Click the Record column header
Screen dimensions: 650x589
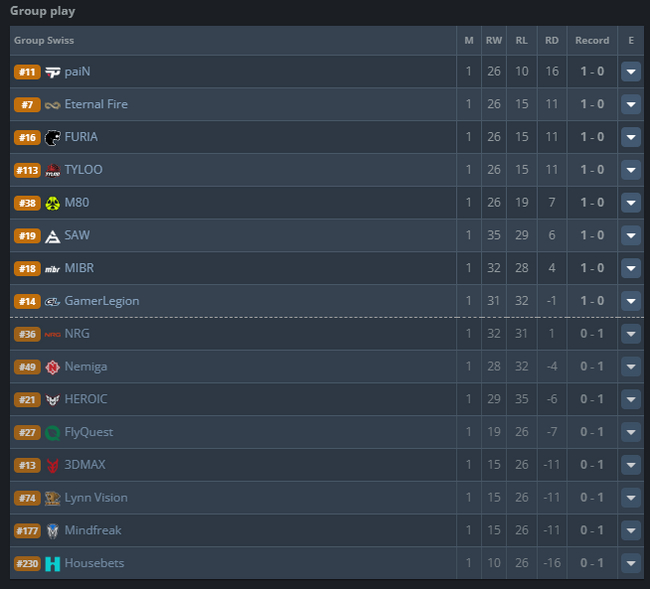click(592, 41)
